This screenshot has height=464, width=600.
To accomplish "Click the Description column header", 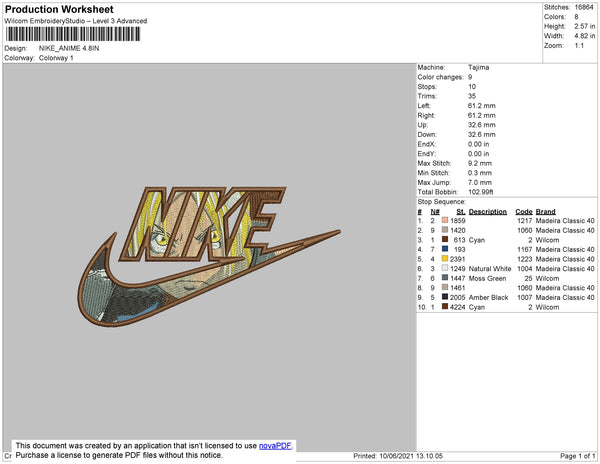I will [x=488, y=212].
